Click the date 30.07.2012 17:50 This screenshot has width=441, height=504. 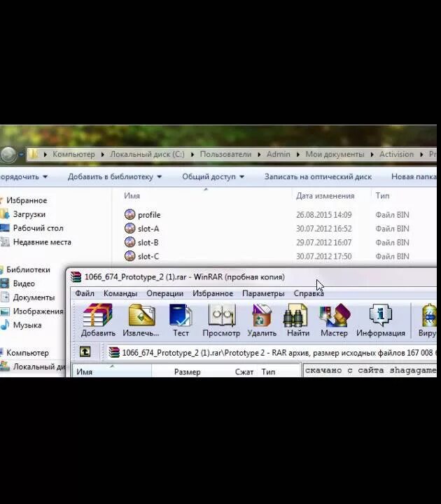click(x=323, y=256)
